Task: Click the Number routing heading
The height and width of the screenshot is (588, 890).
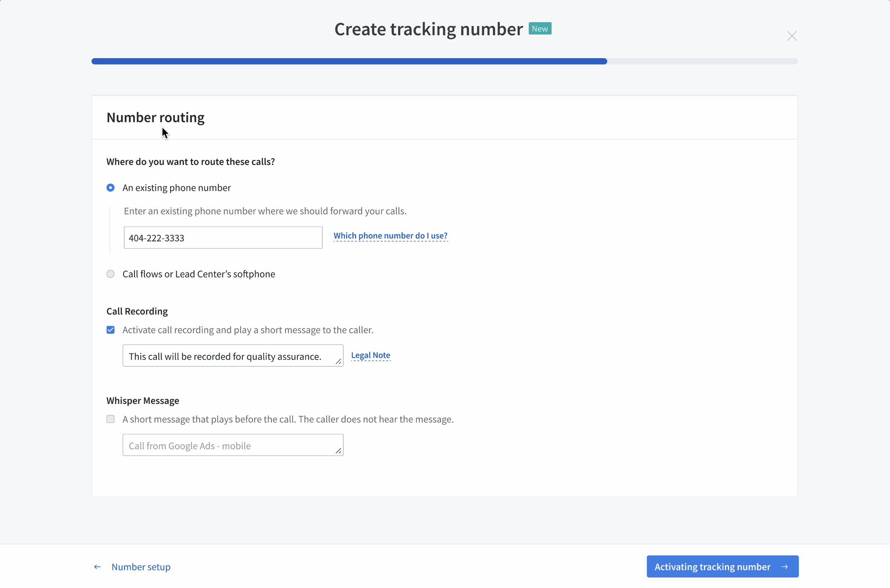Action: pos(155,117)
